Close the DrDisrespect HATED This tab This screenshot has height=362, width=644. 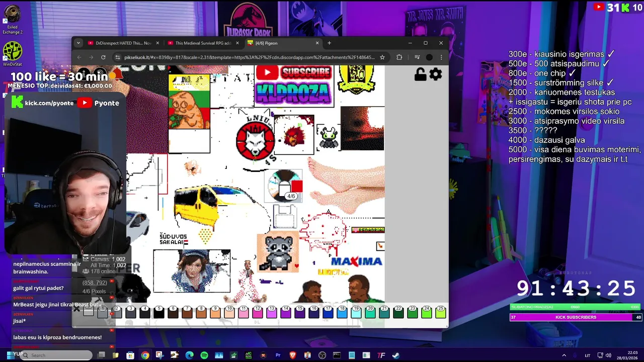(x=157, y=43)
